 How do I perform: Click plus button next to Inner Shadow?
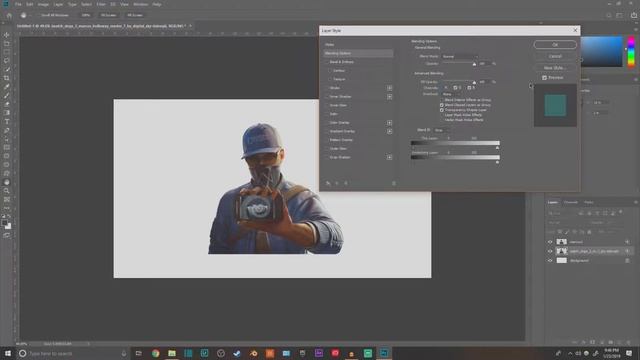coord(389,97)
